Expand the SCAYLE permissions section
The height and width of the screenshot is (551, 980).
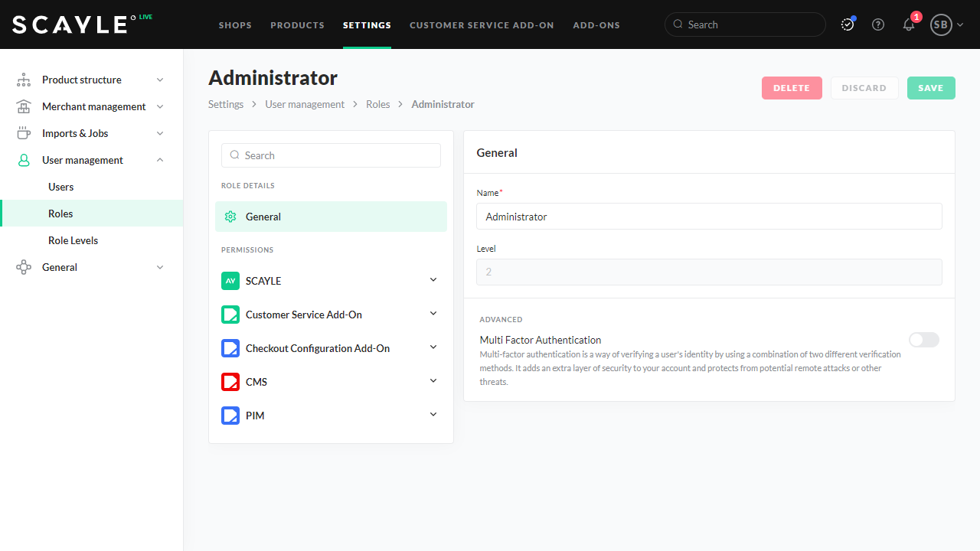point(433,280)
